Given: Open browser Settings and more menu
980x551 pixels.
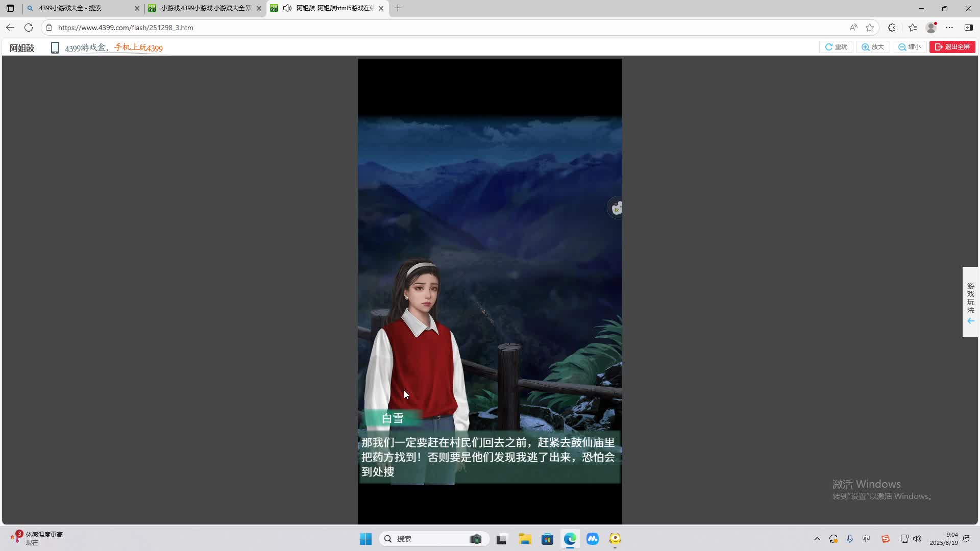Looking at the screenshot, I should 949,28.
